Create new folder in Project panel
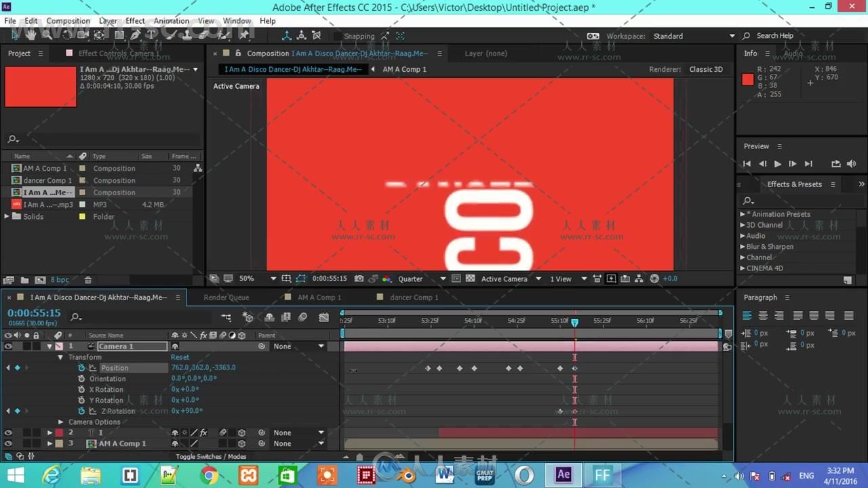Image resolution: width=868 pixels, height=488 pixels. click(24, 280)
